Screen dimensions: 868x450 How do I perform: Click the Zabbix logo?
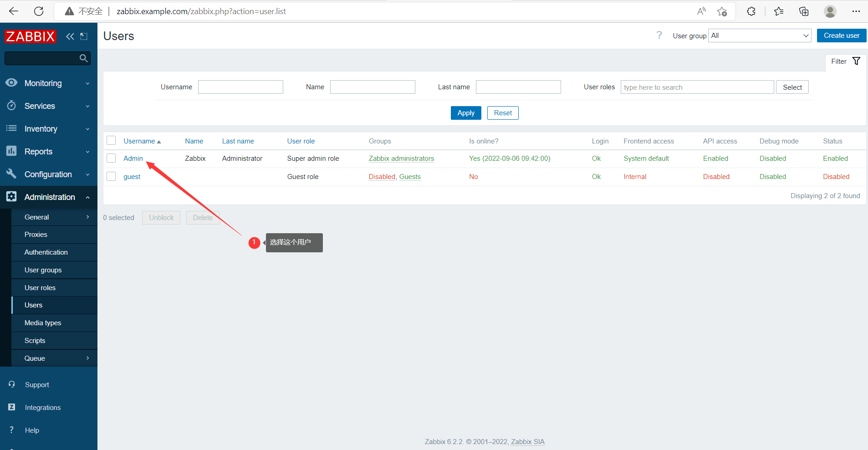pyautogui.click(x=30, y=36)
